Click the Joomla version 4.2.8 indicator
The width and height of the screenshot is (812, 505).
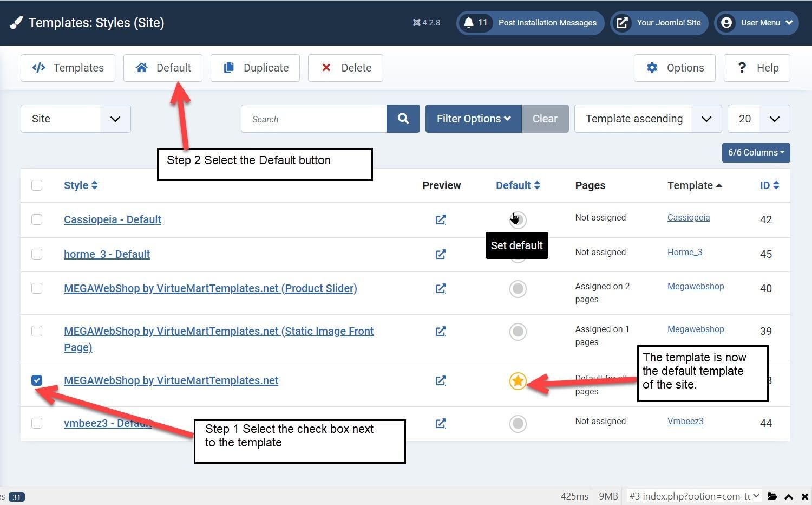click(x=427, y=23)
